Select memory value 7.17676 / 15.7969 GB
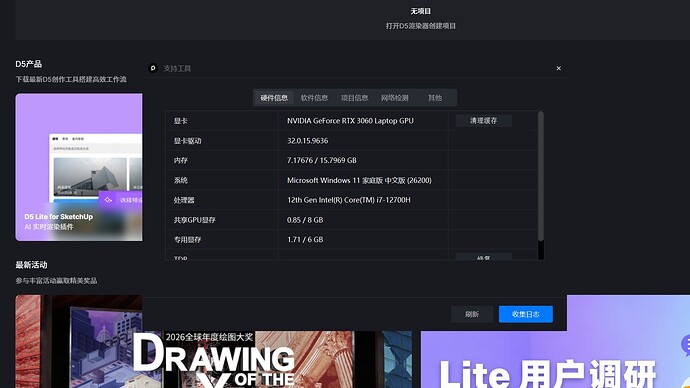Image resolution: width=690 pixels, height=388 pixels. pos(322,160)
